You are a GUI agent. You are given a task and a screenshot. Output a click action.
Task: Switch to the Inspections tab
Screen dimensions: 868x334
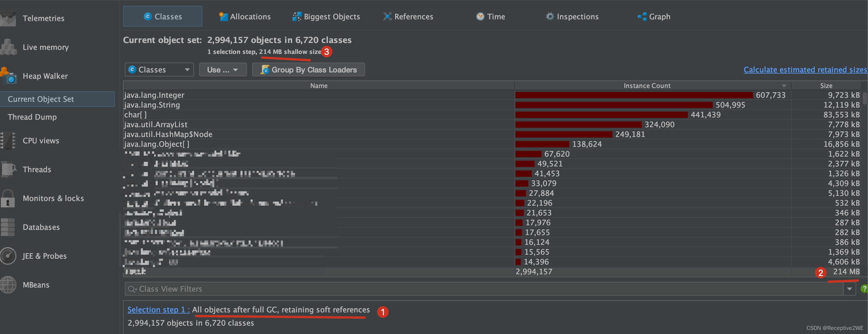572,16
